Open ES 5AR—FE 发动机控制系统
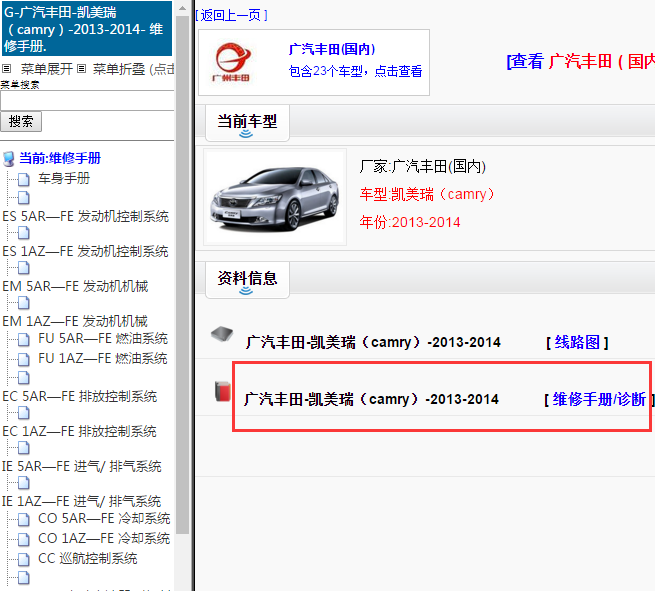655x591 pixels. [x=86, y=216]
